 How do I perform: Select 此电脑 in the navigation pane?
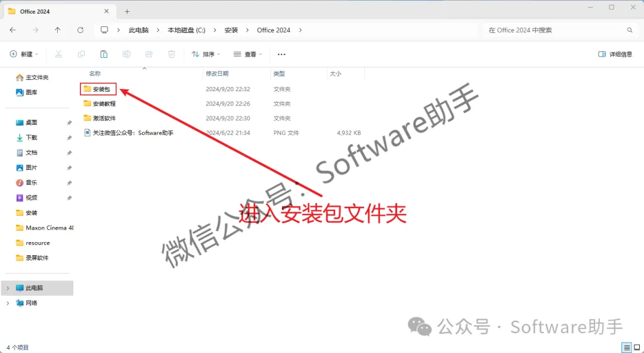(x=37, y=288)
